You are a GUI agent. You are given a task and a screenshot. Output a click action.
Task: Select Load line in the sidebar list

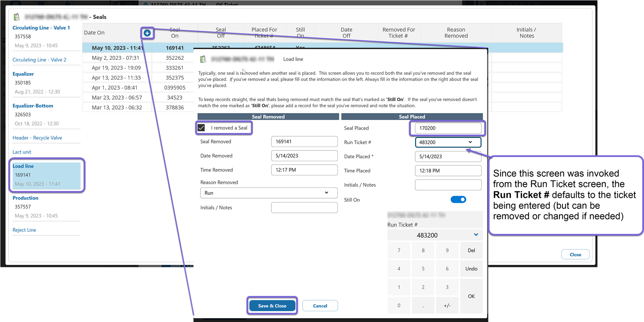46,175
